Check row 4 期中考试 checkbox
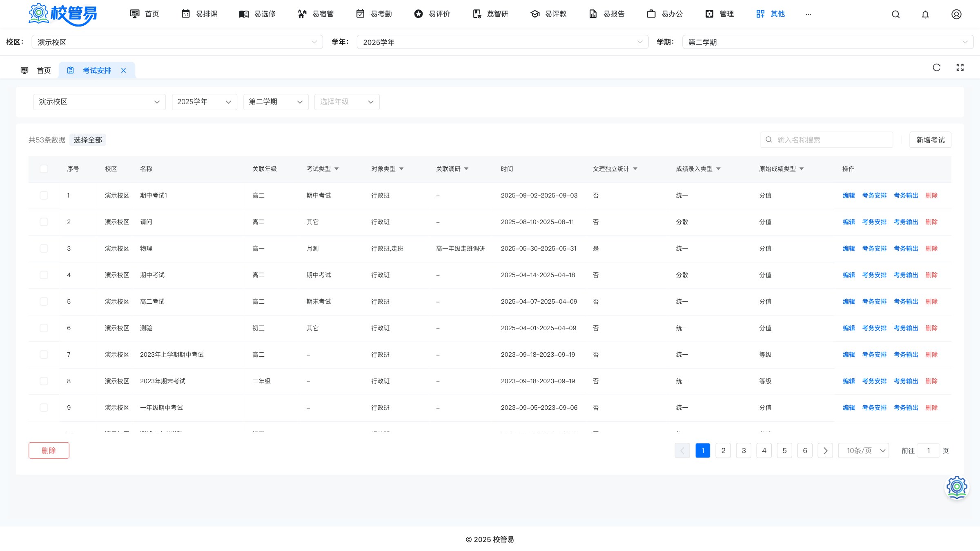This screenshot has width=980, height=551. [x=44, y=275]
